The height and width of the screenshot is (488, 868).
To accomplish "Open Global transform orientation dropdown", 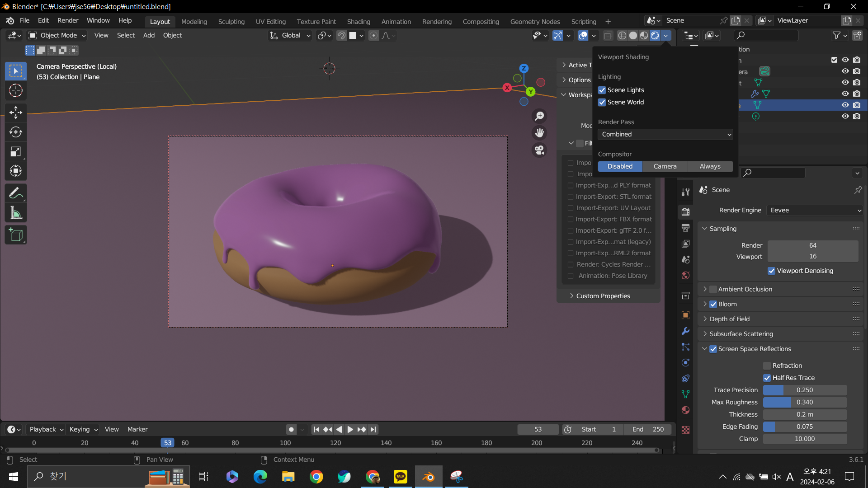I will pos(290,35).
